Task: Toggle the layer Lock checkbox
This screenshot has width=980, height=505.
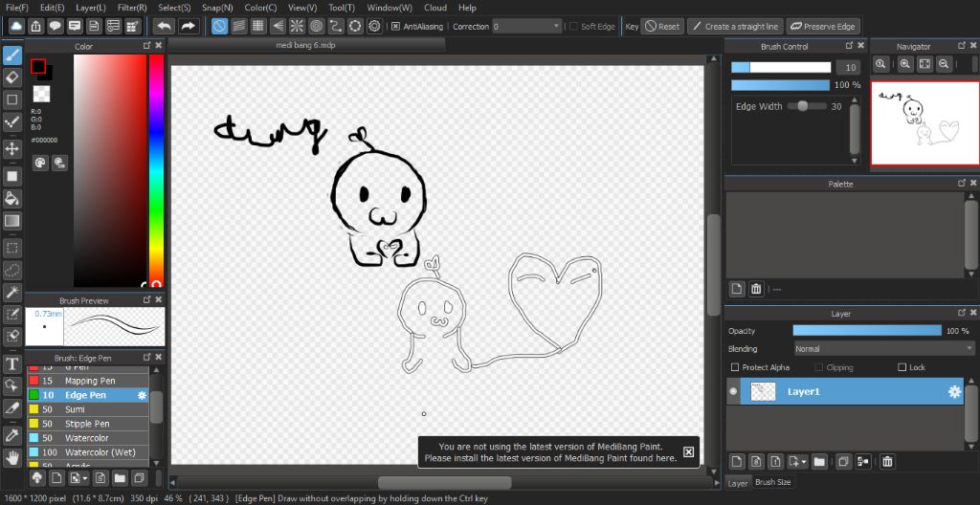Action: pyautogui.click(x=902, y=367)
